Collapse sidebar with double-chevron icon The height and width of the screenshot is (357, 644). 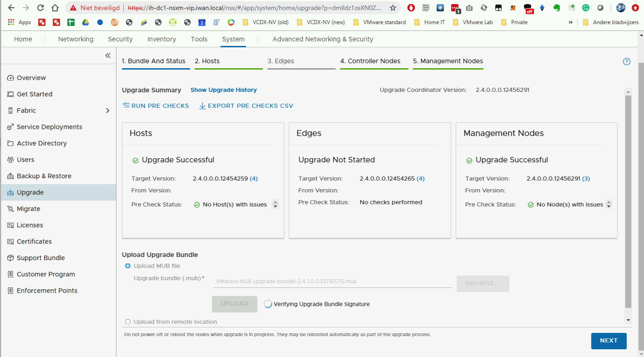pyautogui.click(x=108, y=55)
